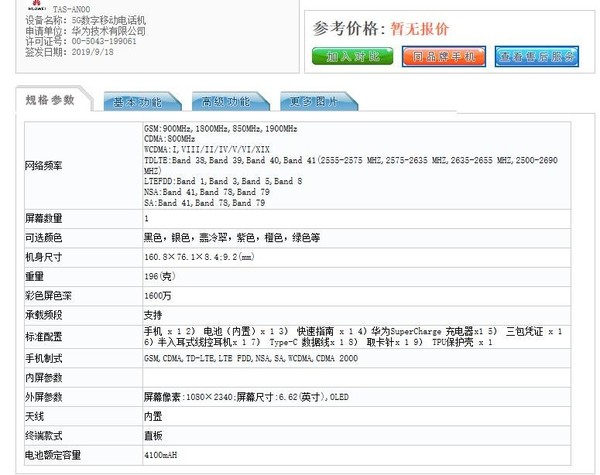Viewport: 600px width, 475px height.
Task: Select the TAS-AN00 model text
Action: [72, 9]
